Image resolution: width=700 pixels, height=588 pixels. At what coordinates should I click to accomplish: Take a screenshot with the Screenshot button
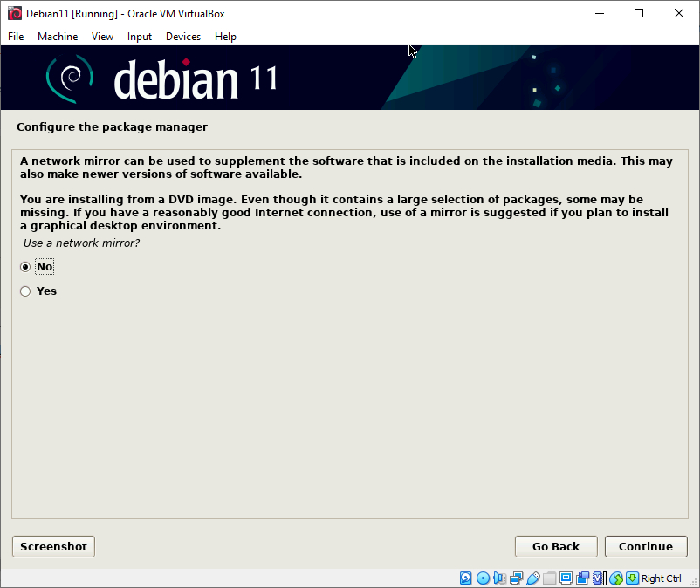click(52, 546)
